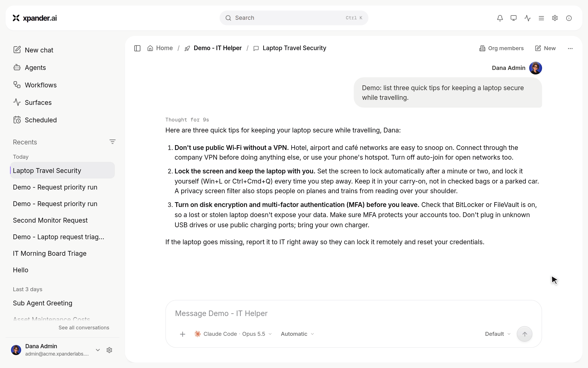The image size is (588, 368).
Task: Open the activity pulse icon in top bar
Action: pyautogui.click(x=527, y=18)
